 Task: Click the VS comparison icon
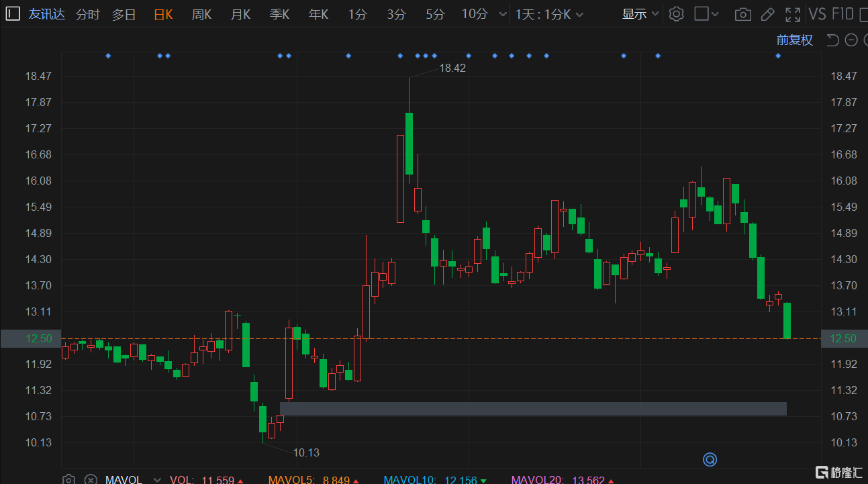pos(817,13)
